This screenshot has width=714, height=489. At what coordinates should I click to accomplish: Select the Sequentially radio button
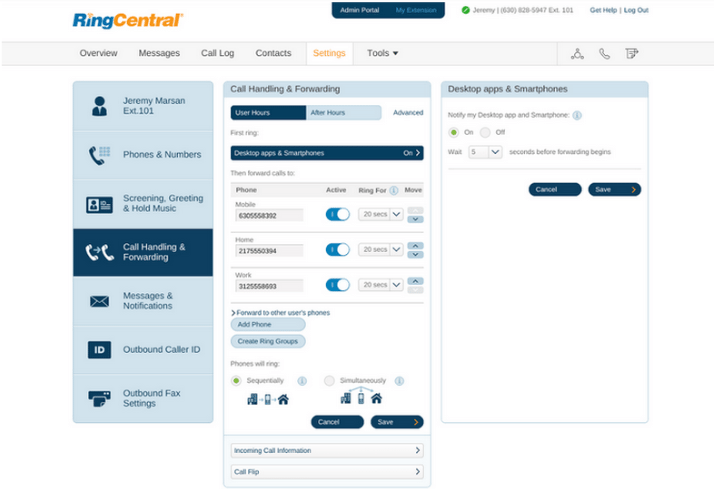[x=236, y=381]
